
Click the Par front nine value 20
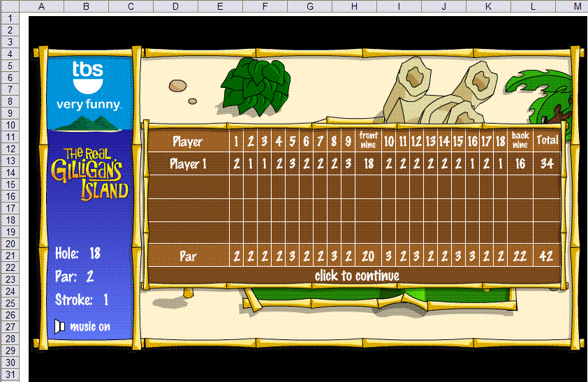pyautogui.click(x=368, y=256)
